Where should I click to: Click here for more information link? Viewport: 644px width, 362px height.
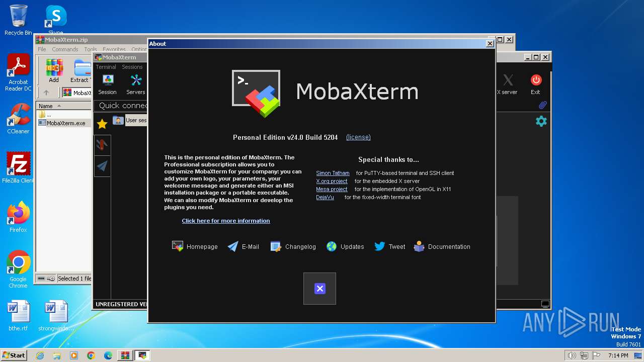coord(226,221)
